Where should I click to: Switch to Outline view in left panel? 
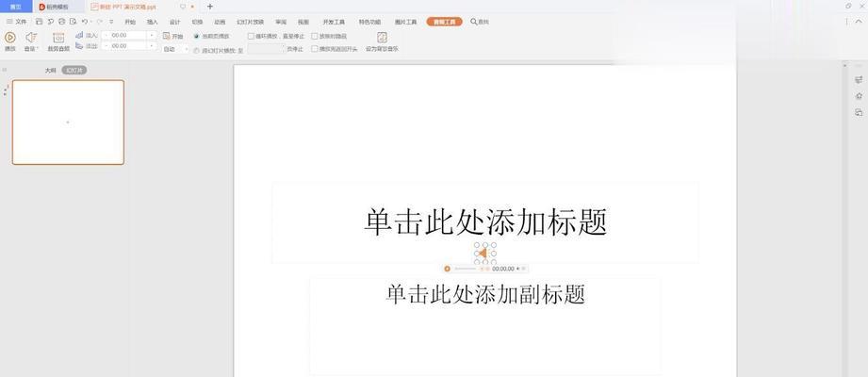50,71
